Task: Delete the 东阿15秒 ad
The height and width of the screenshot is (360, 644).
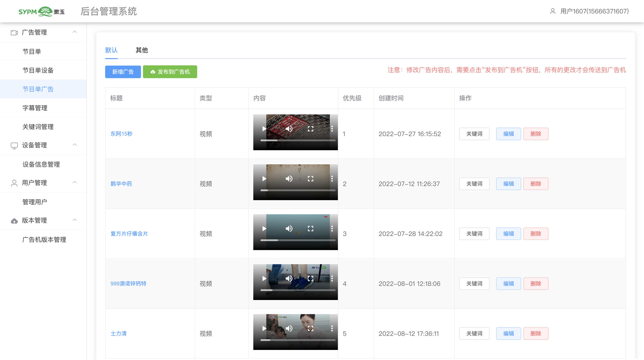Action: [536, 134]
